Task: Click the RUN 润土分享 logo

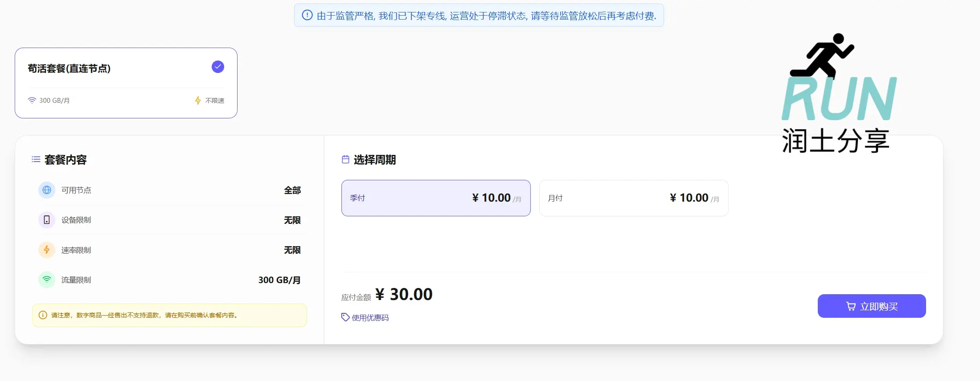Action: click(x=838, y=93)
